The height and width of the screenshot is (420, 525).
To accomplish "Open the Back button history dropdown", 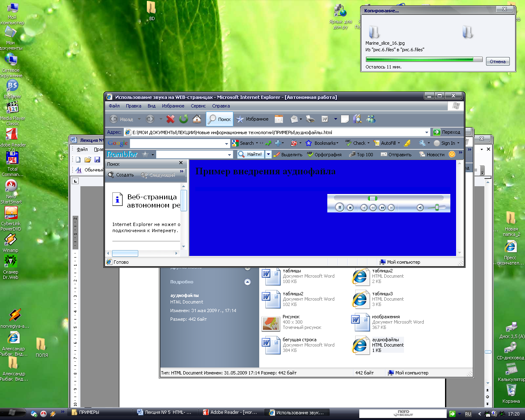I will point(139,119).
